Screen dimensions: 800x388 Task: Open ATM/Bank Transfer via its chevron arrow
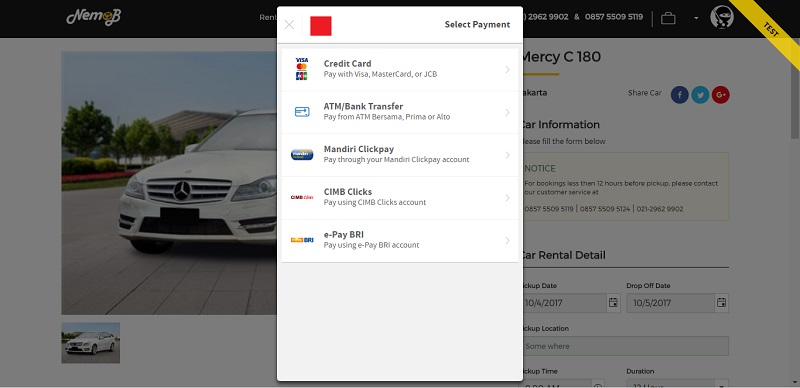[507, 112]
